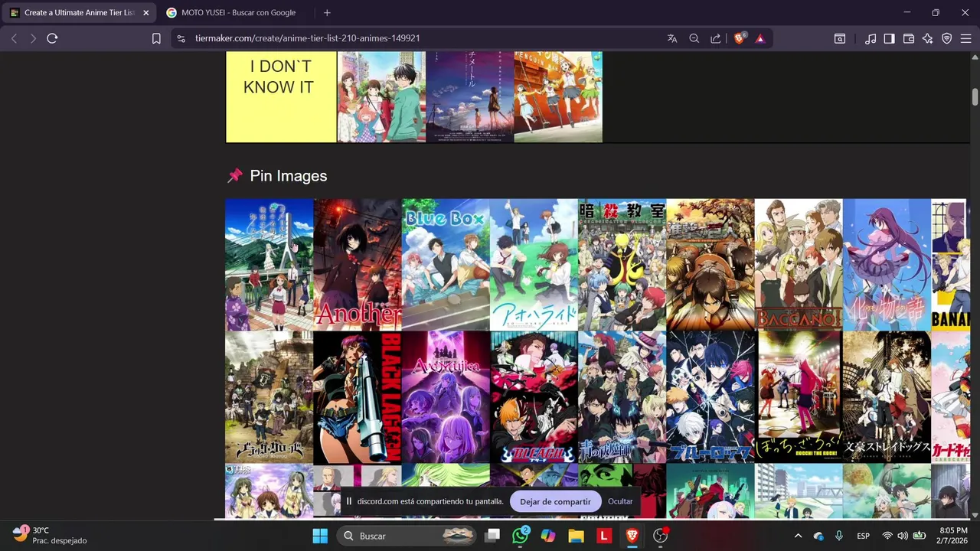Open a new browser tab
980x551 pixels.
(327, 12)
